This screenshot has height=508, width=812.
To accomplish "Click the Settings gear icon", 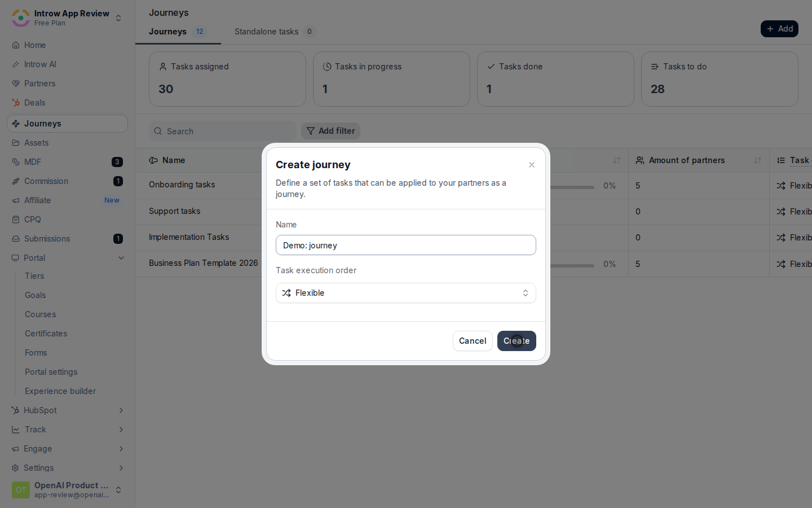I will click(x=16, y=468).
